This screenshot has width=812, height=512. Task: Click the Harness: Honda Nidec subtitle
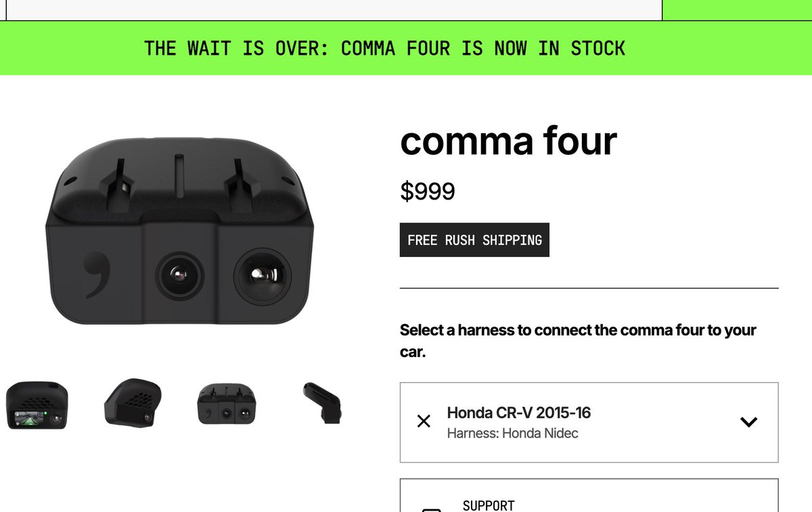pos(513,434)
